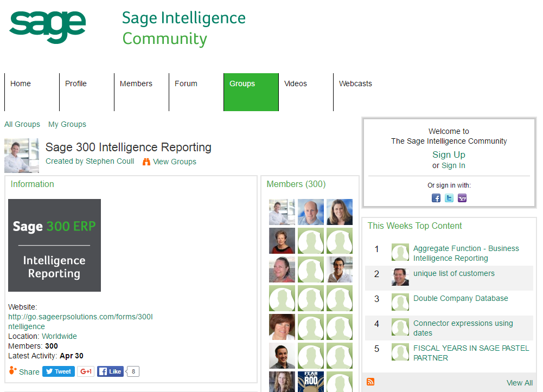Click Created by Stephen Coull link
543x392 pixels.
coord(90,161)
